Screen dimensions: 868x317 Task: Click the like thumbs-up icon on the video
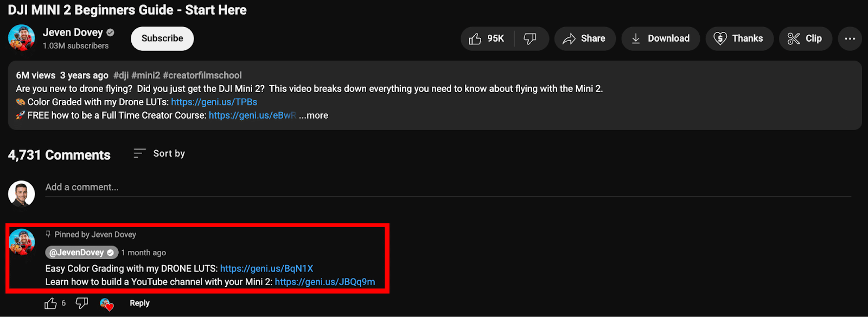click(476, 38)
